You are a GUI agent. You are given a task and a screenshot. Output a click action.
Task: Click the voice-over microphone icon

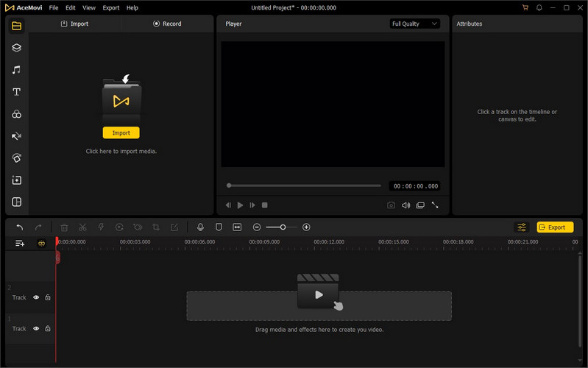200,227
